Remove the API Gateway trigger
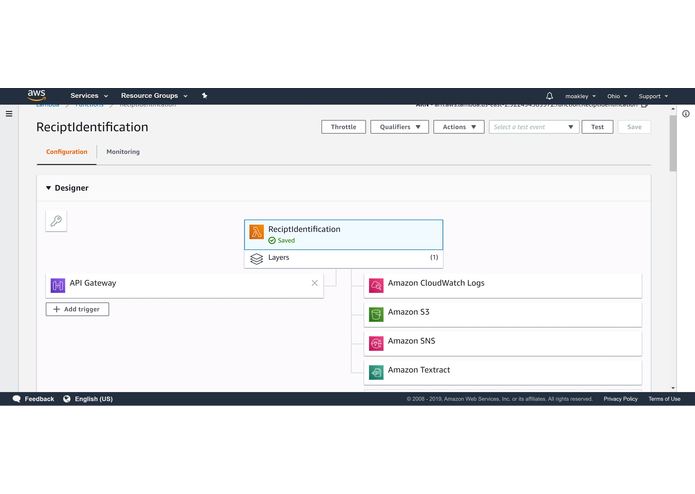 point(314,283)
